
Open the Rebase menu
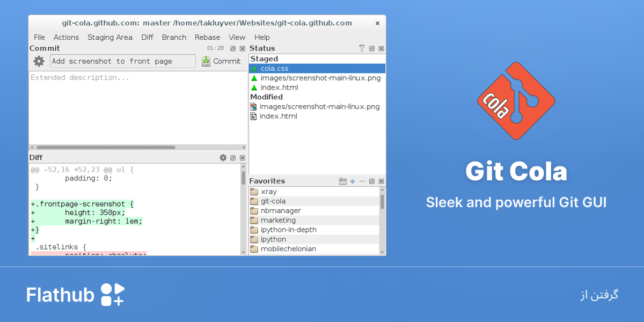coord(208,37)
